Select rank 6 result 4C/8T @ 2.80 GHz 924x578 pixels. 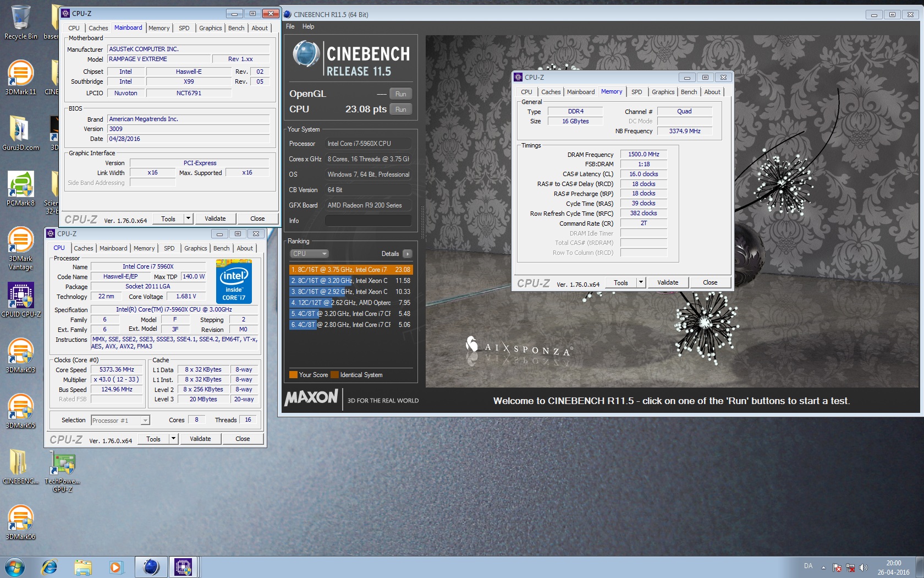coord(350,325)
